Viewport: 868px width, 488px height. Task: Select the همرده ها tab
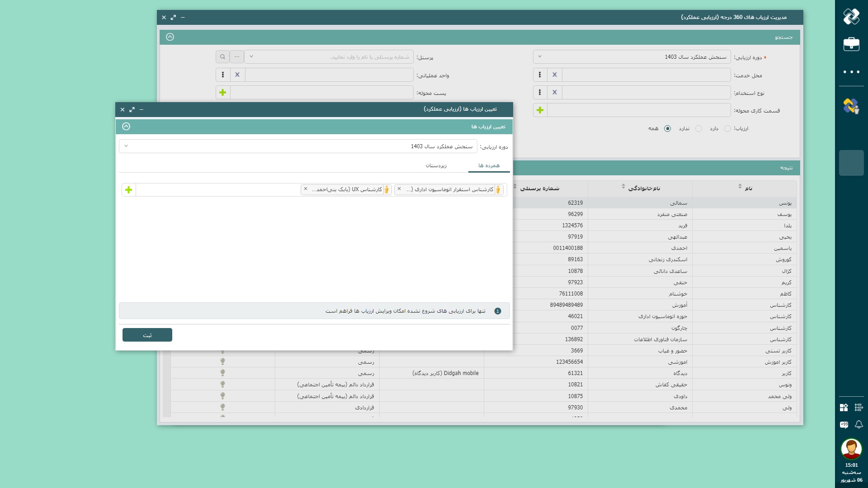(489, 166)
